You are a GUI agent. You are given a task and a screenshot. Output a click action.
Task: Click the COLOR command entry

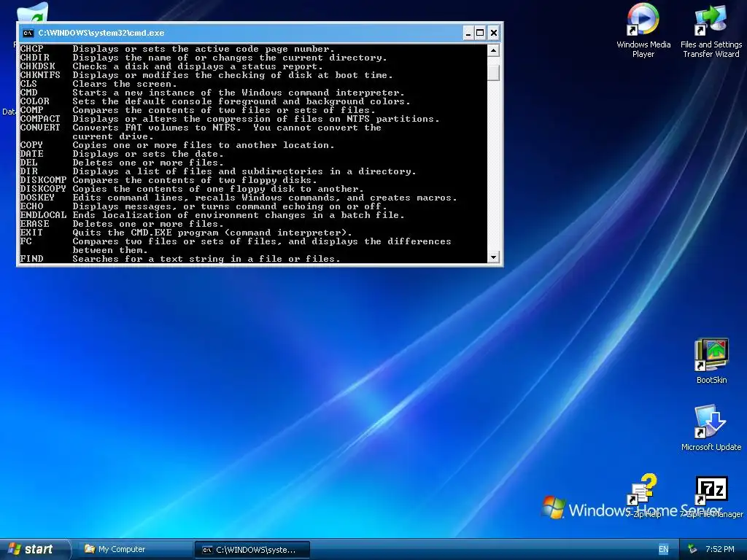click(x=215, y=101)
